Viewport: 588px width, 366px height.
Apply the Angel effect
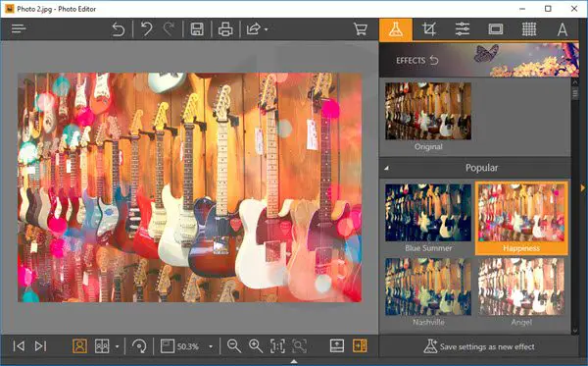click(x=521, y=287)
